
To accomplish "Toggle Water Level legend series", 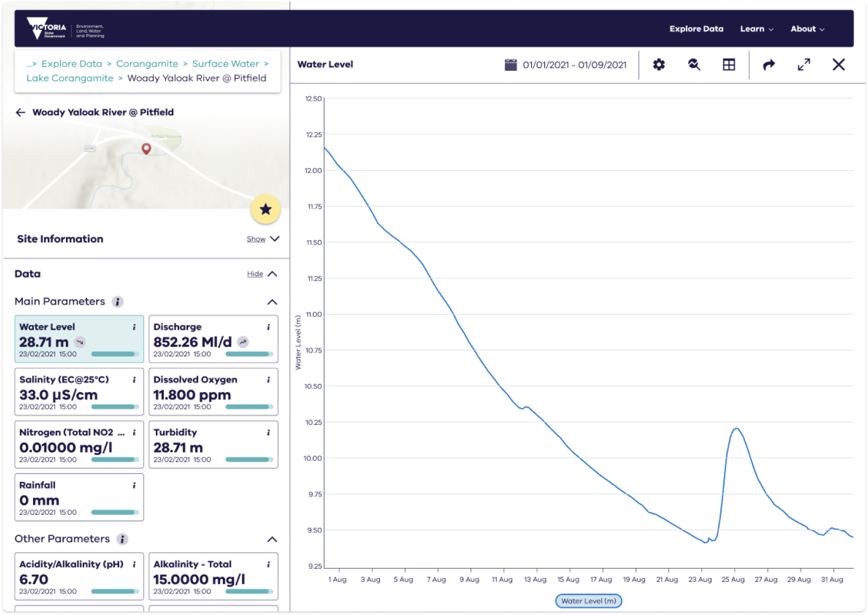I will coord(589,601).
